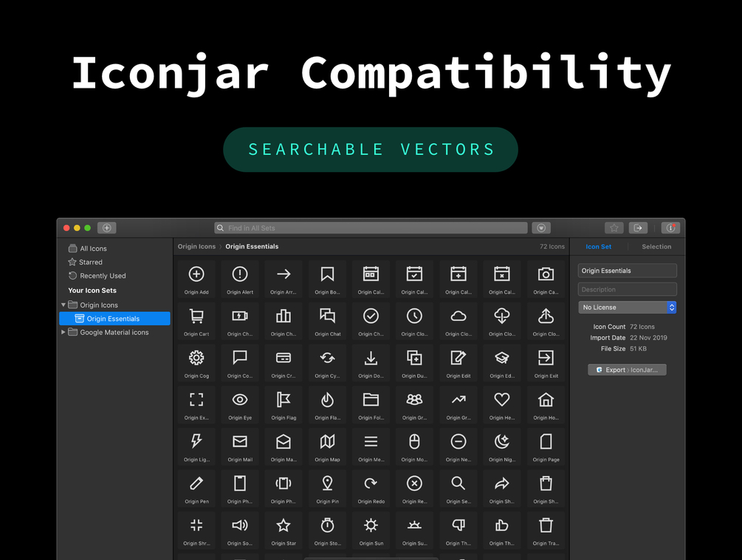Open the search filter options button
Viewport: 742px width, 560px height.
pyautogui.click(x=541, y=228)
